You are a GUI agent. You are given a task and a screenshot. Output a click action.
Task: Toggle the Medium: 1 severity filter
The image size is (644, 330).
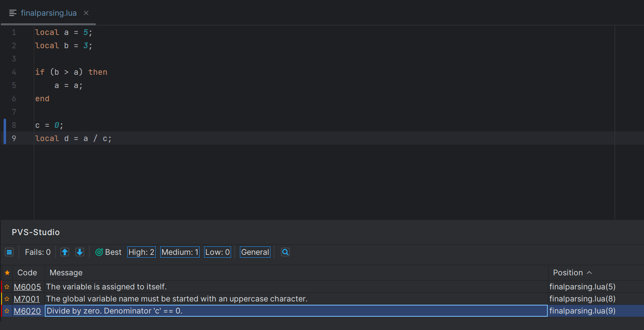click(x=180, y=252)
